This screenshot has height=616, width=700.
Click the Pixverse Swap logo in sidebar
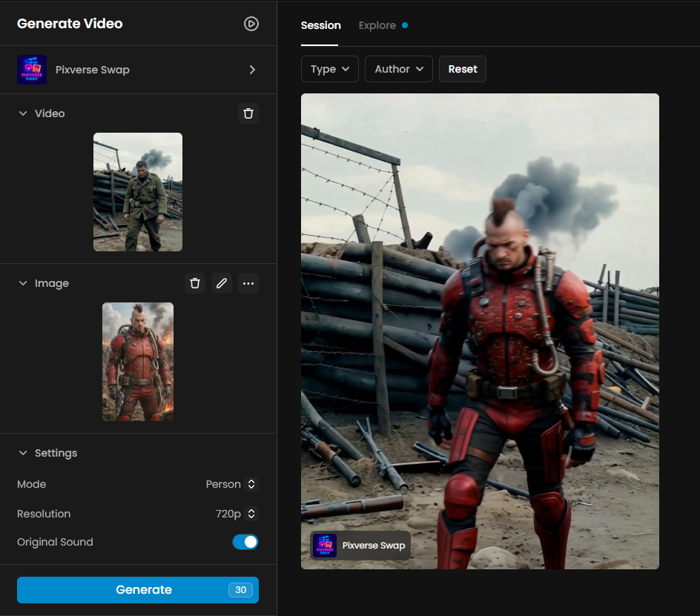pos(32,70)
